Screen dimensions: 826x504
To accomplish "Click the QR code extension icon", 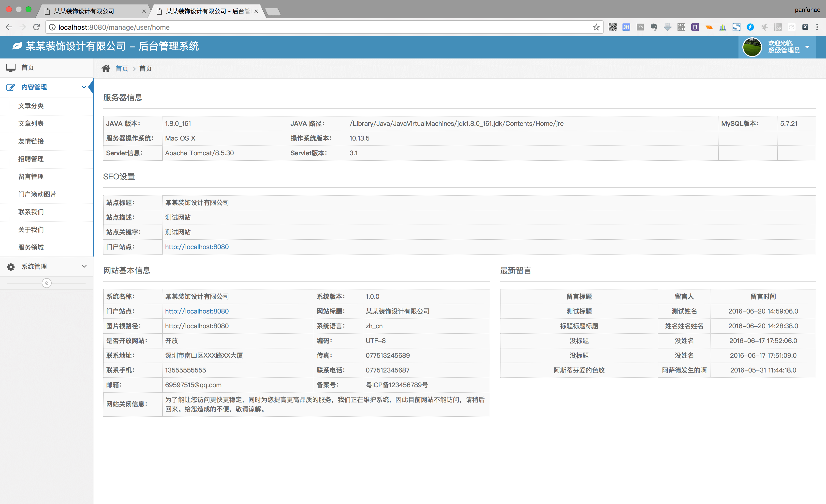I will point(612,27).
